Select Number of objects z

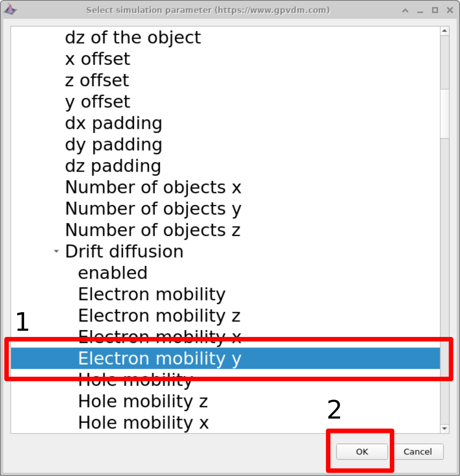click(153, 230)
